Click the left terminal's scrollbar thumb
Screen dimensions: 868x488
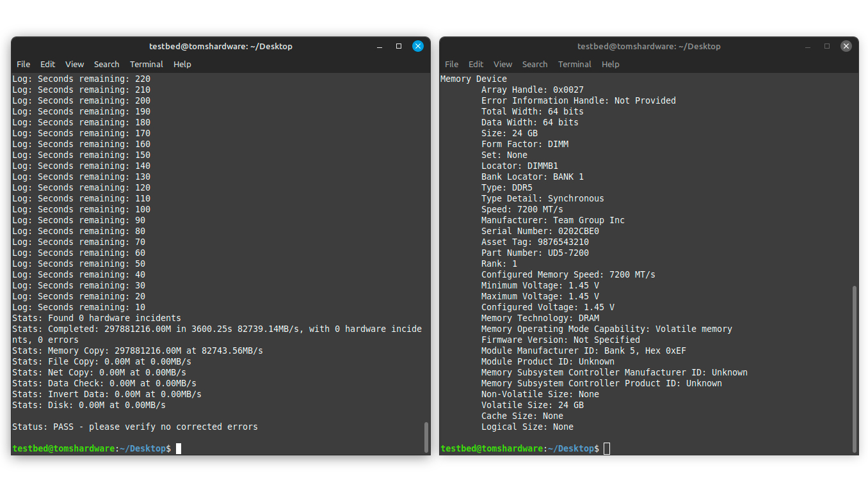tap(426, 437)
